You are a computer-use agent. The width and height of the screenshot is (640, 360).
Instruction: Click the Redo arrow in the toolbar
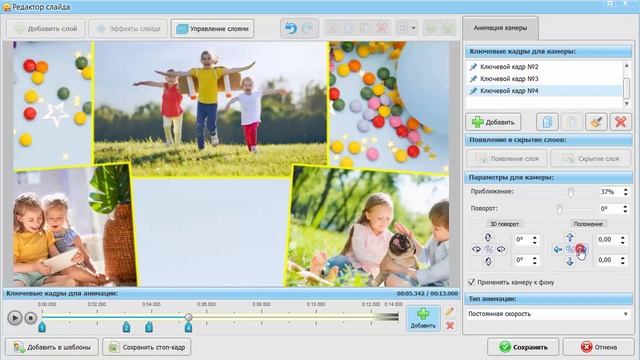308,28
